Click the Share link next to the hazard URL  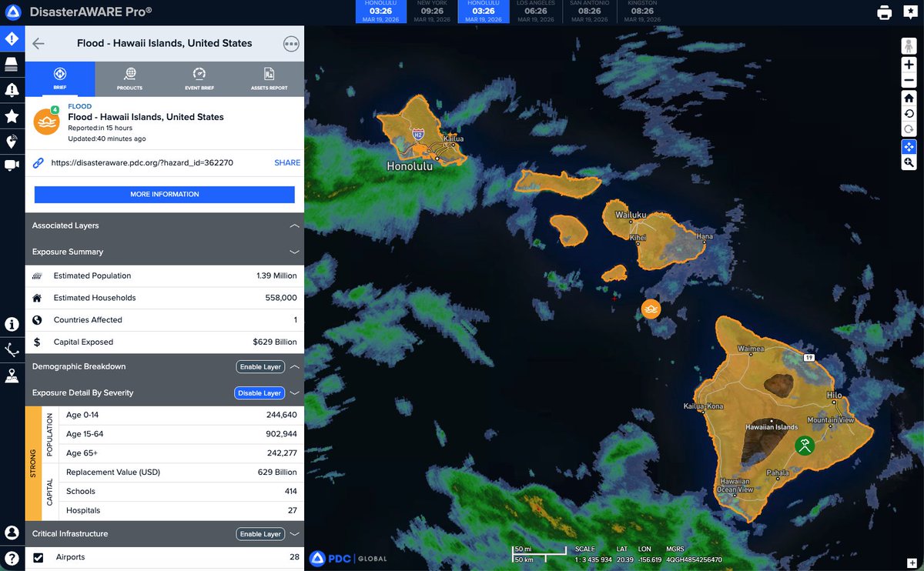286,162
